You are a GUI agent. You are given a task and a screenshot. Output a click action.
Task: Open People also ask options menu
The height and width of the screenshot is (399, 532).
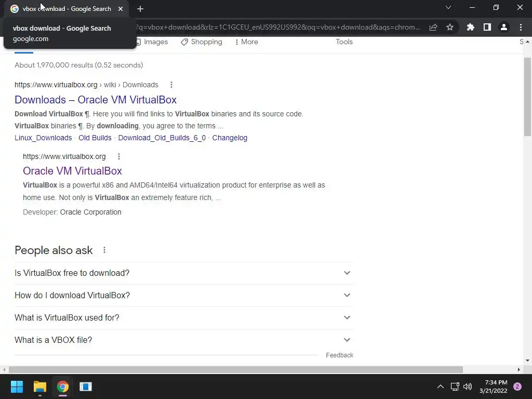104,250
